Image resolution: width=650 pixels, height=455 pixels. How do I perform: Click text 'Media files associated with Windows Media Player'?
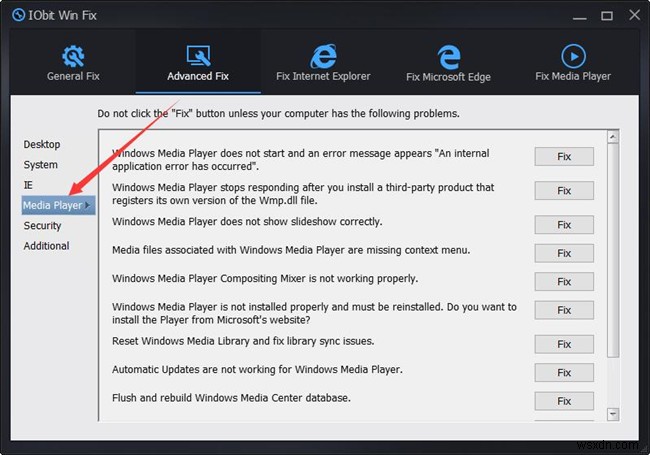(x=228, y=250)
